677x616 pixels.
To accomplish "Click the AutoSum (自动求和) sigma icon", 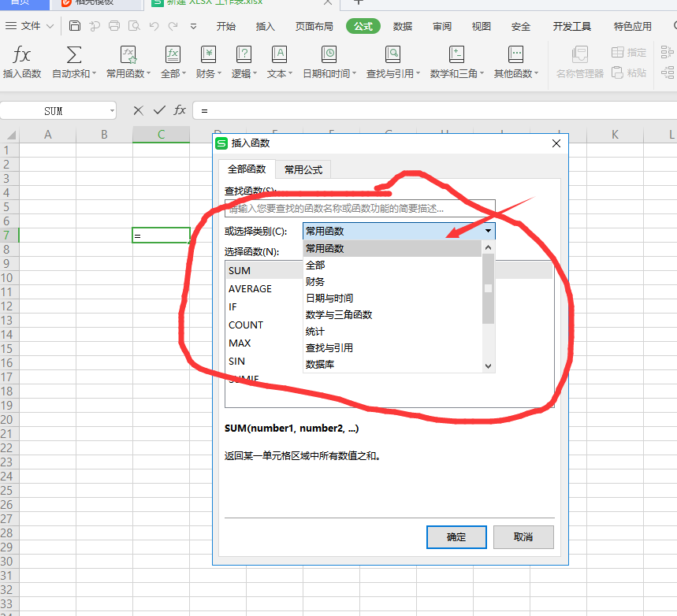I will 74,55.
